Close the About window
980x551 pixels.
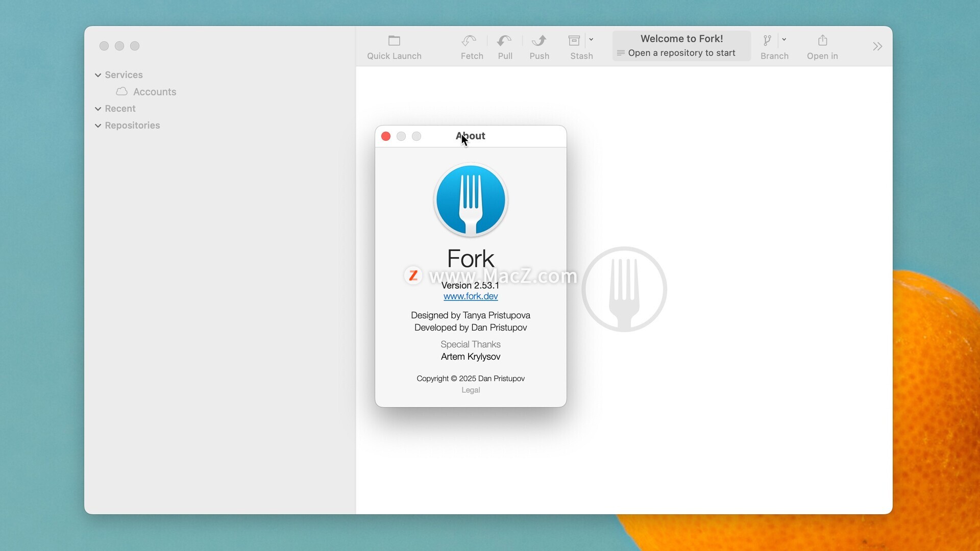click(x=386, y=136)
